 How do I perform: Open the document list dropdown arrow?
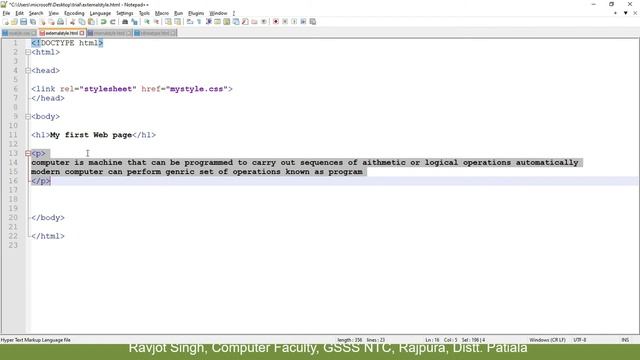(625, 13)
